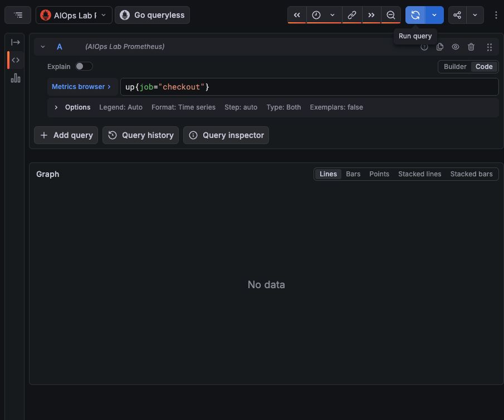Switch to Code mode
The image size is (504, 420).
[x=484, y=66]
